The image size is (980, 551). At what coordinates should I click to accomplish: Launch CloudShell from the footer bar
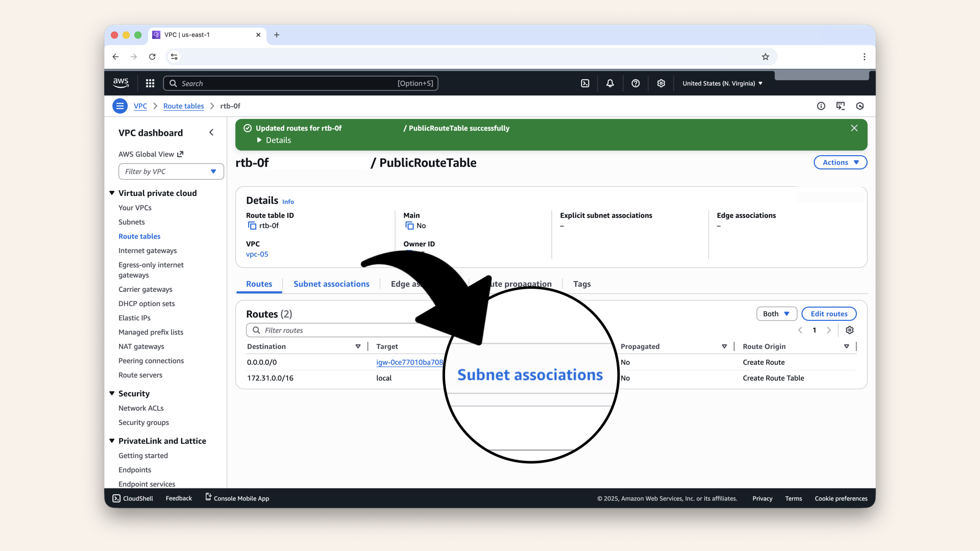click(x=133, y=498)
